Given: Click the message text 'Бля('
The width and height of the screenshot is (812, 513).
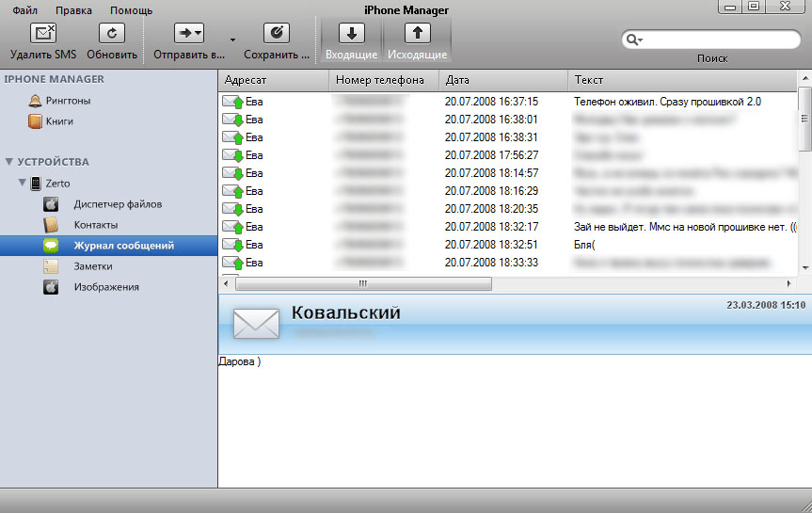Looking at the screenshot, I should tap(584, 245).
